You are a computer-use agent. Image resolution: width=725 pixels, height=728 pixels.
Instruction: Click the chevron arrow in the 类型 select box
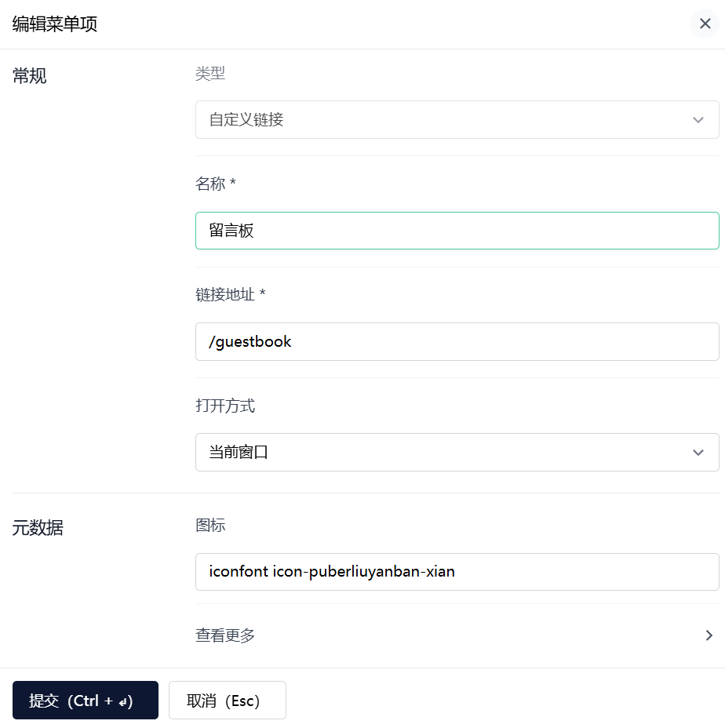698,120
